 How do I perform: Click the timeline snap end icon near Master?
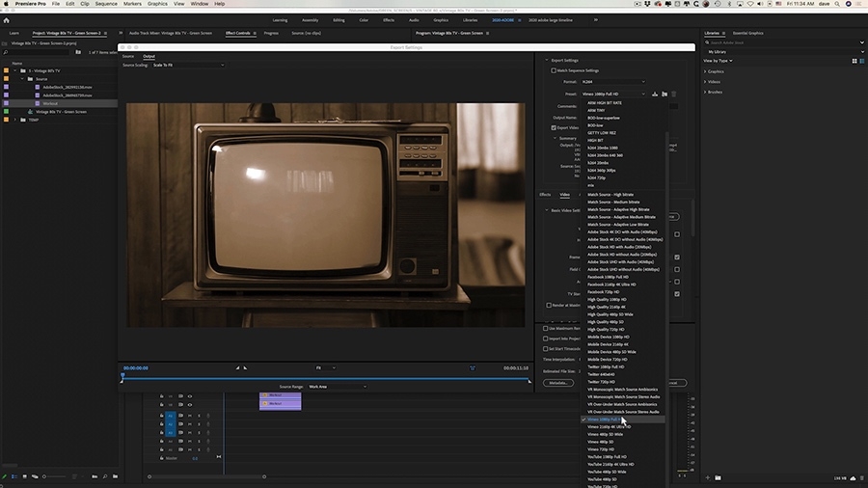pyautogui.click(x=219, y=456)
